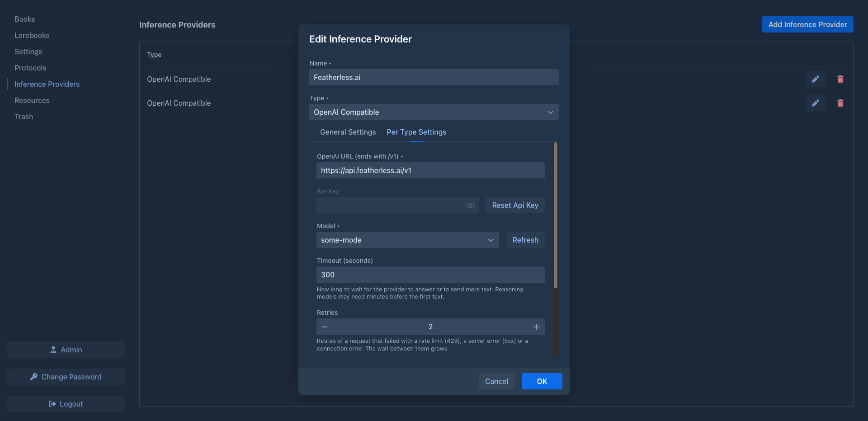Click the red trash icon in the second provider row
The width and height of the screenshot is (868, 421).
[840, 103]
